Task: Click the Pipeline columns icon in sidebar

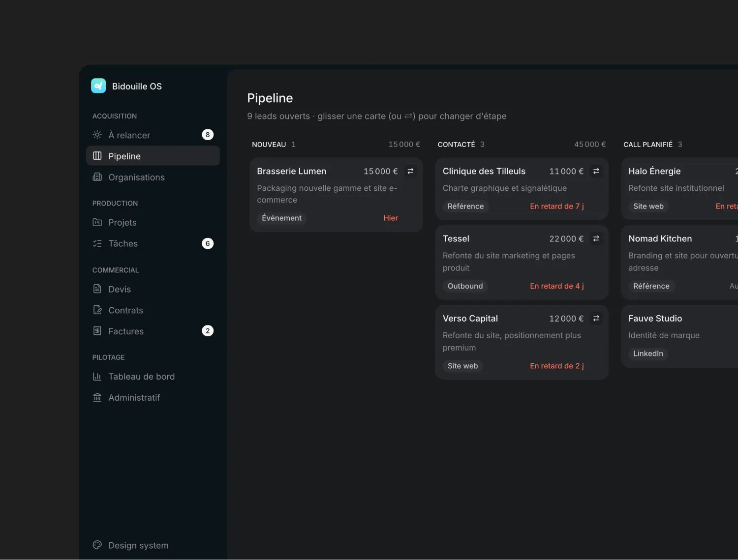Action: (97, 156)
